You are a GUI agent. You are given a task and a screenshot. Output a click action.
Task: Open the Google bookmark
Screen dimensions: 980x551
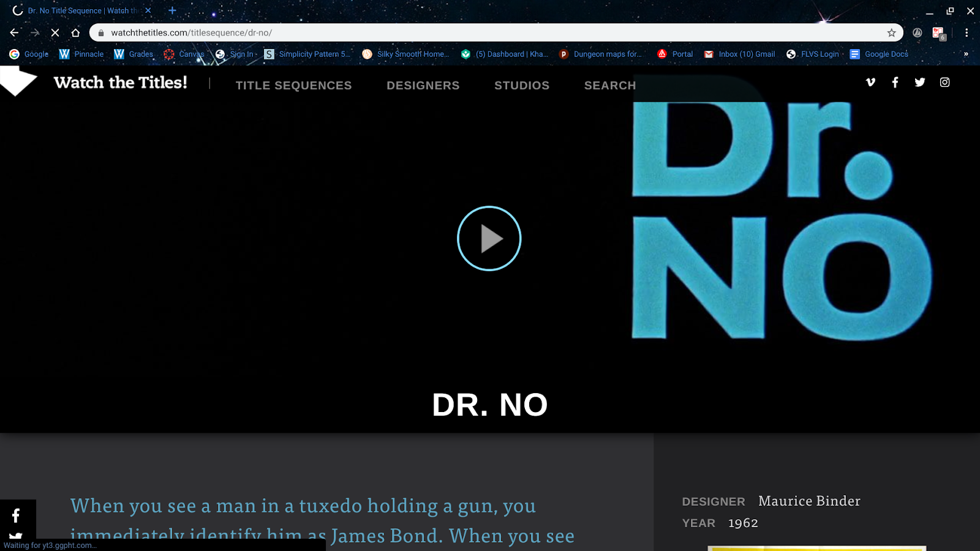29,54
